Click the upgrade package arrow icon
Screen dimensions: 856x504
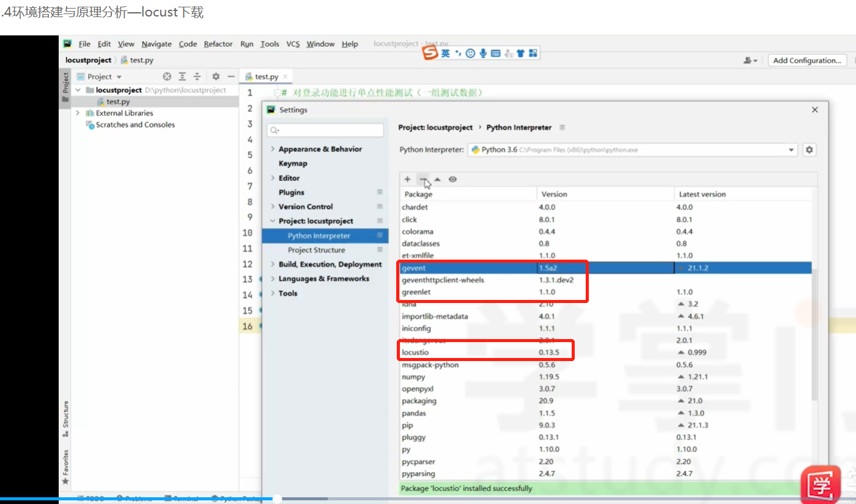pyautogui.click(x=437, y=180)
